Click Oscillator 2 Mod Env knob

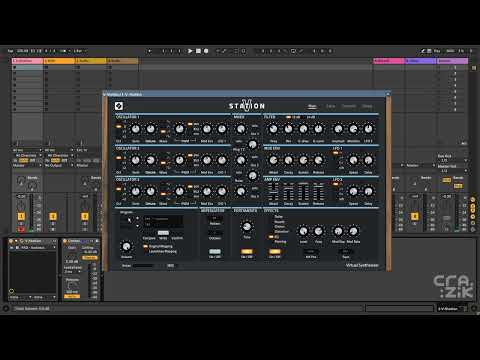coord(207,160)
